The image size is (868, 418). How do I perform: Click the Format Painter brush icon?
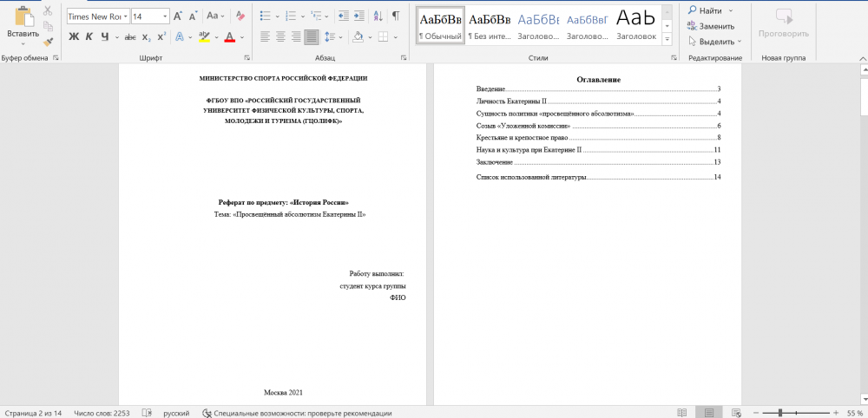(x=48, y=41)
